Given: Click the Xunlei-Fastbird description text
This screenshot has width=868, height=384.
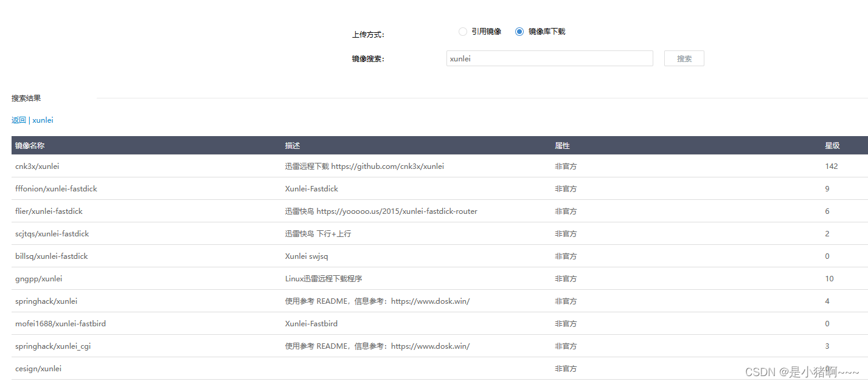Looking at the screenshot, I should coord(311,324).
